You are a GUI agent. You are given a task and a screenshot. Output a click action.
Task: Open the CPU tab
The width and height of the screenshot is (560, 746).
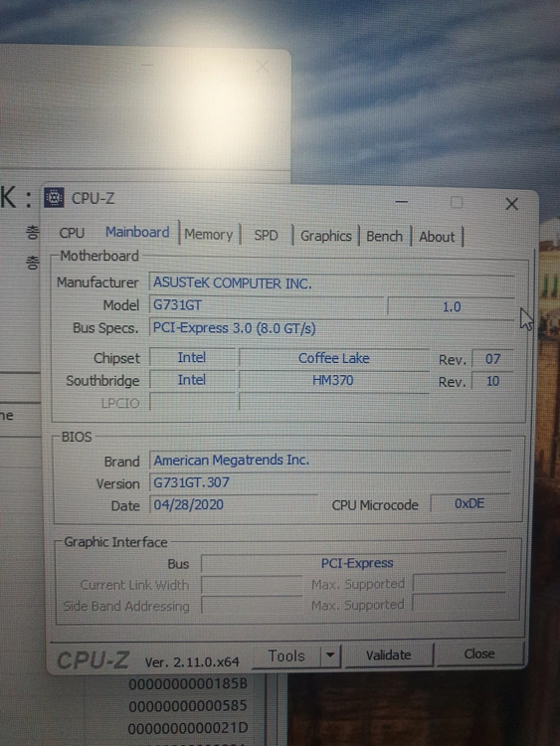(72, 233)
